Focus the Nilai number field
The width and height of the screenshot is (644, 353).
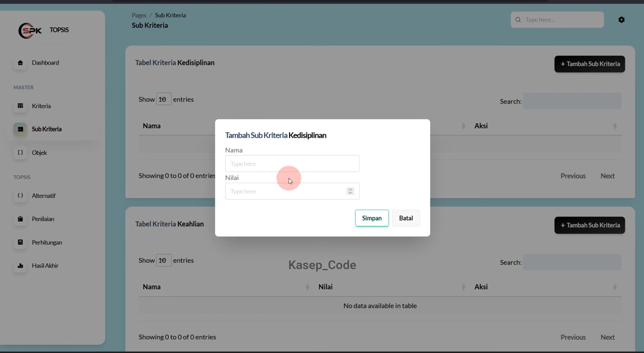(292, 191)
